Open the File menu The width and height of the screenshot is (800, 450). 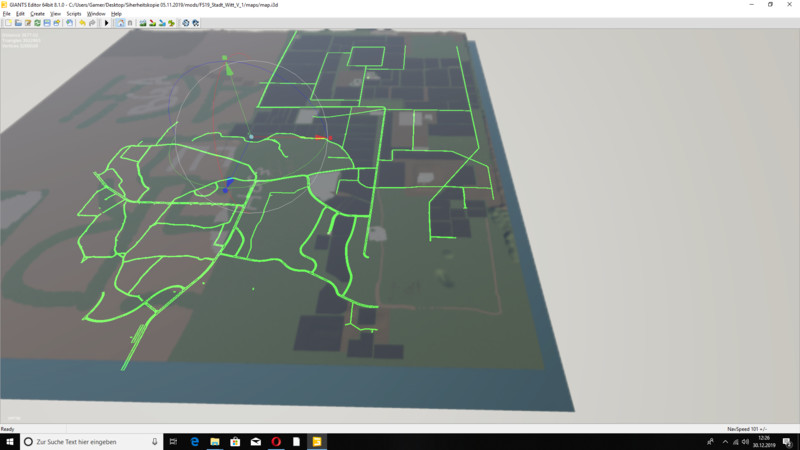click(x=6, y=13)
